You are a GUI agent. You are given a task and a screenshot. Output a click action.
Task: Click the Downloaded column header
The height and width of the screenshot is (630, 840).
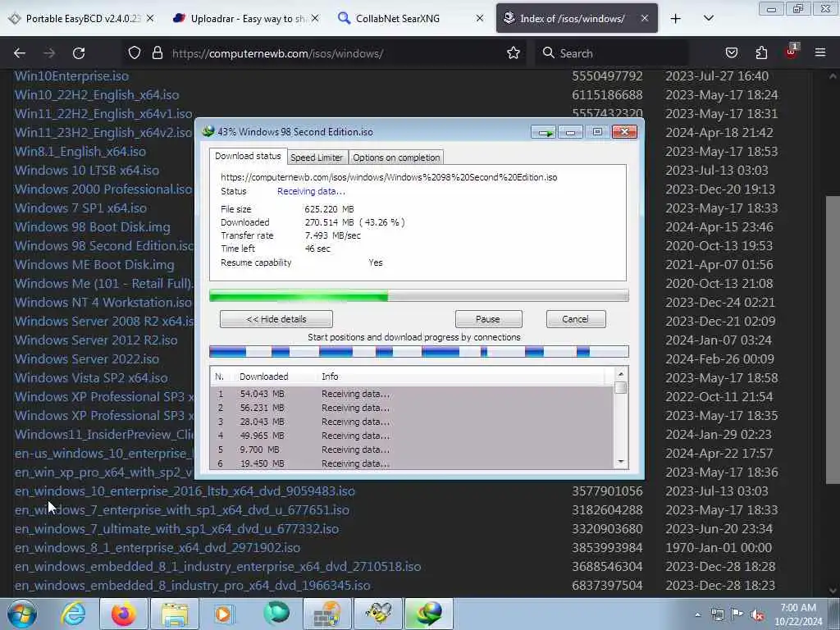point(263,377)
